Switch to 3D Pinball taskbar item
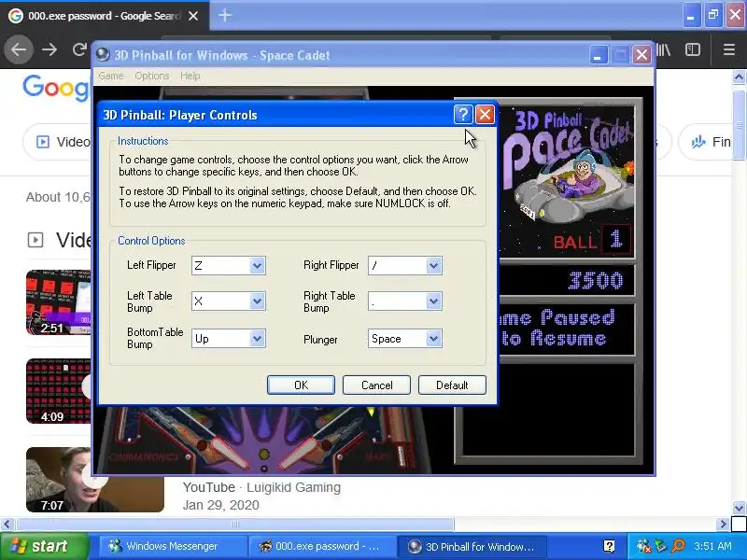 (x=472, y=546)
